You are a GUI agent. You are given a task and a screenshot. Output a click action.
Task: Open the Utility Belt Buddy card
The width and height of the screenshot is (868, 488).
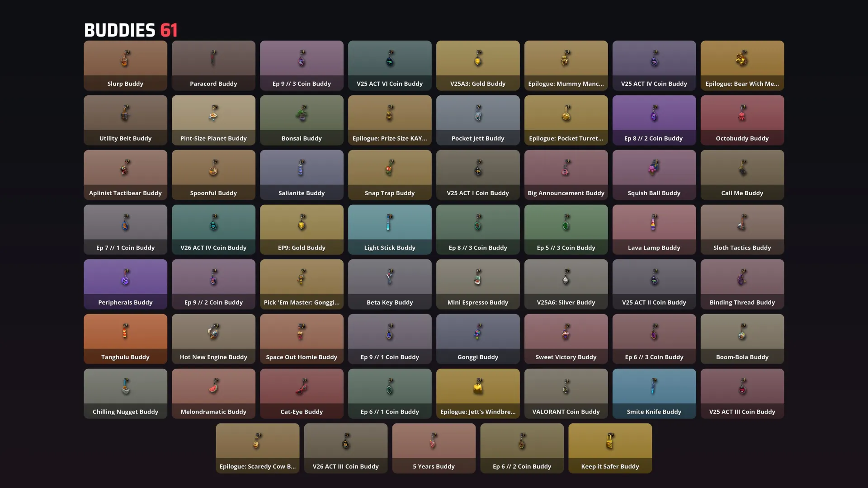click(125, 120)
